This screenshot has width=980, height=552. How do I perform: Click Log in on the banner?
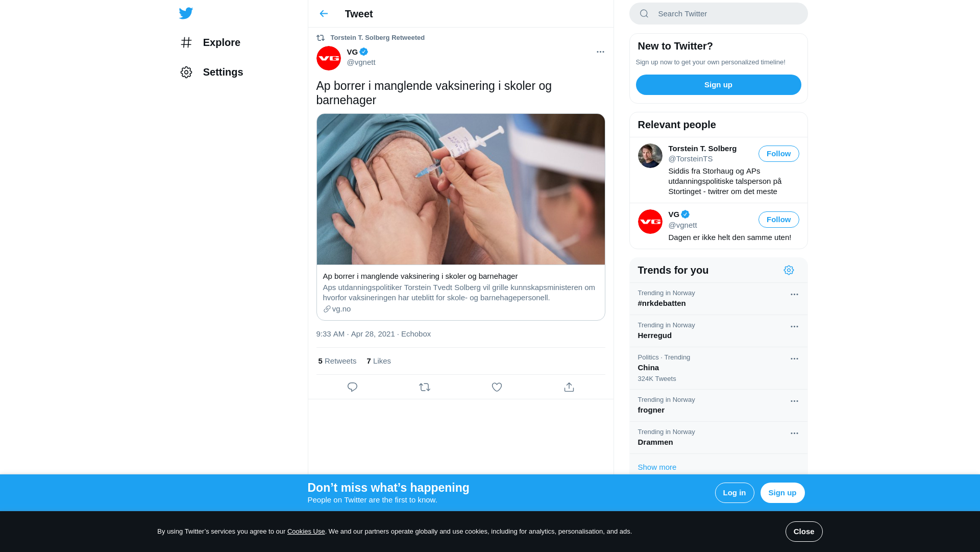[734, 493]
